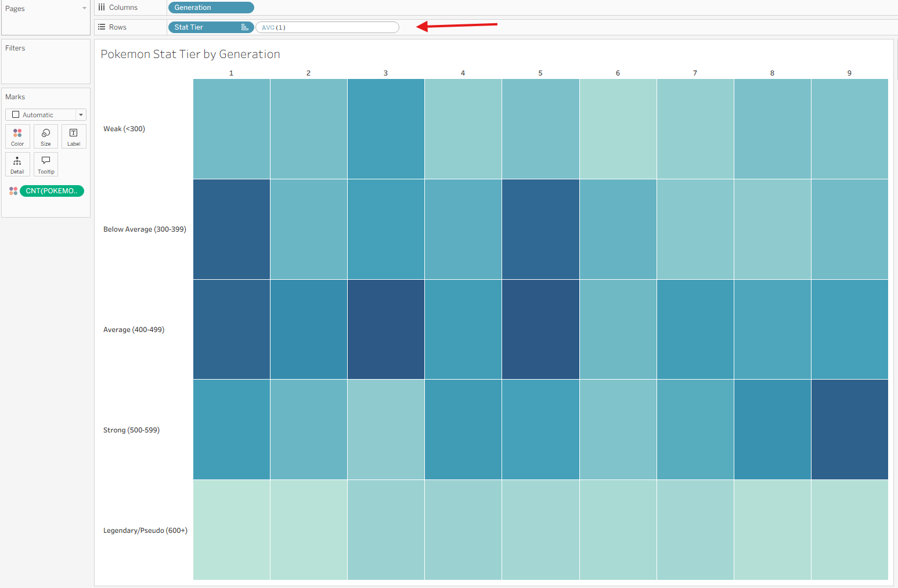Click the Columns shelf icon
898x588 pixels.
[x=102, y=8]
